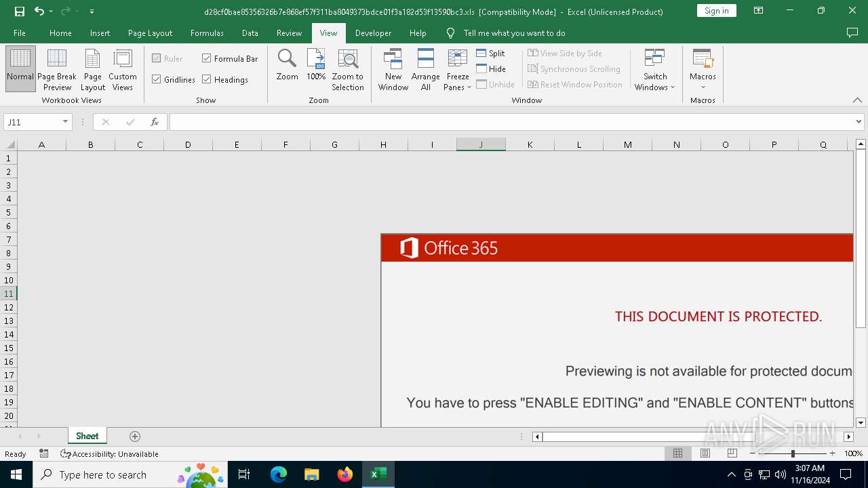The width and height of the screenshot is (868, 488).
Task: Click the Hide window button
Action: pyautogui.click(x=491, y=68)
